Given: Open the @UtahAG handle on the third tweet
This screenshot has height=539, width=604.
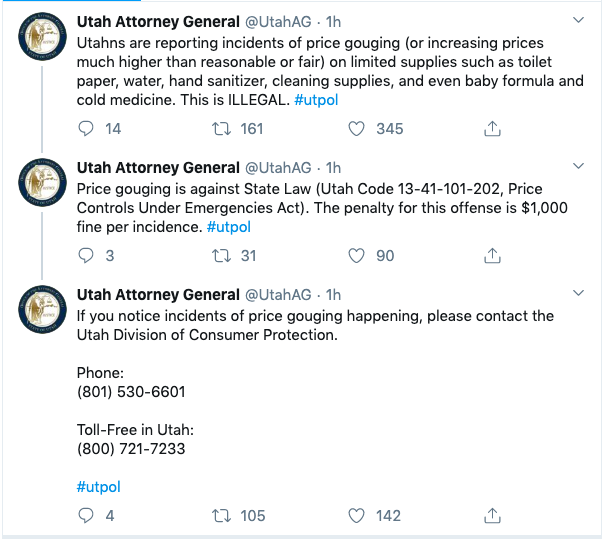Looking at the screenshot, I should [x=278, y=294].
